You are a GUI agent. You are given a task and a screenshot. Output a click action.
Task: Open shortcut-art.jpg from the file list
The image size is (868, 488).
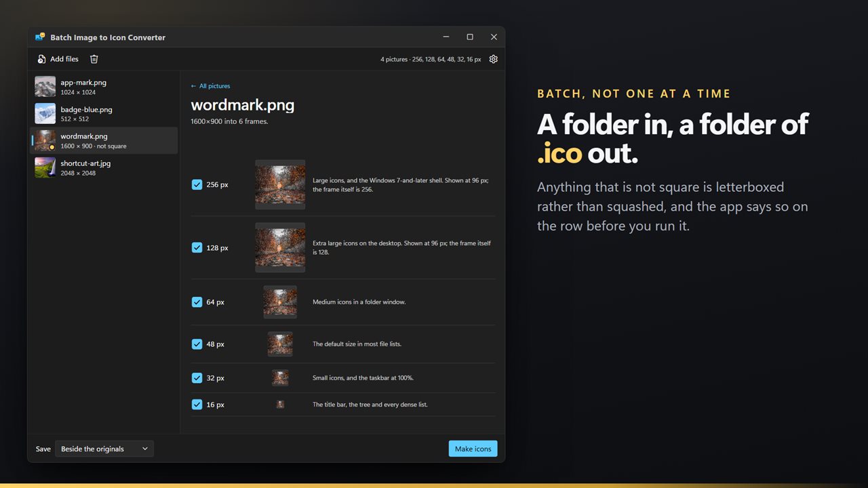(x=104, y=168)
